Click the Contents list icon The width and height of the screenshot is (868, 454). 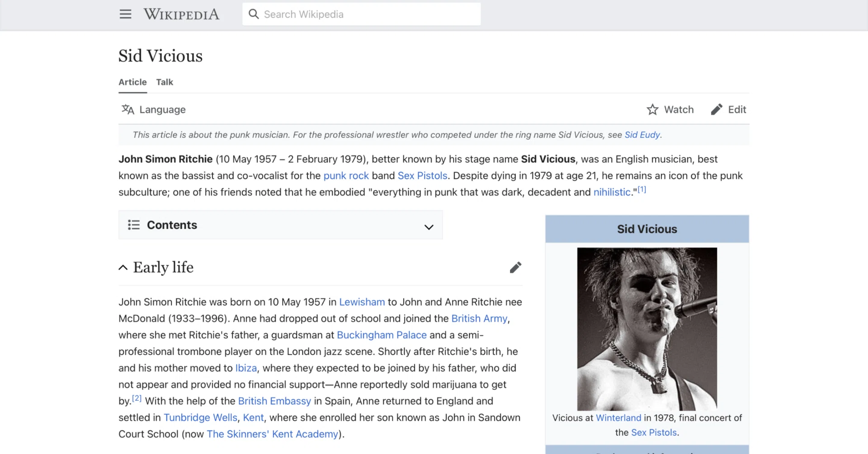134,225
